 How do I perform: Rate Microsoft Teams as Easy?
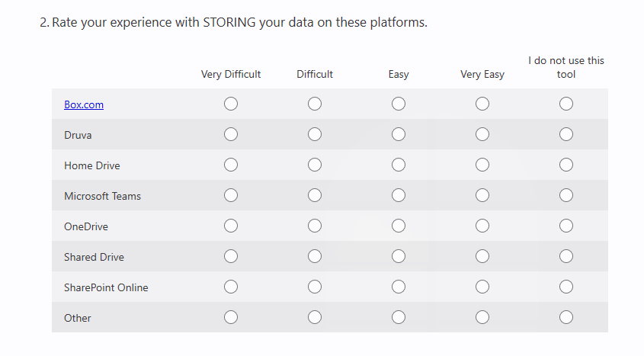click(x=399, y=195)
